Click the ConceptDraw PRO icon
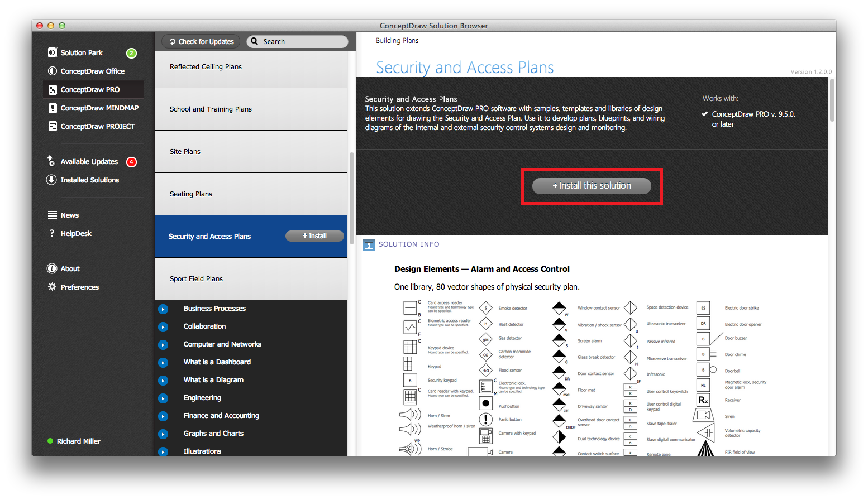Viewport: 868px width, 500px height. pyautogui.click(x=53, y=89)
